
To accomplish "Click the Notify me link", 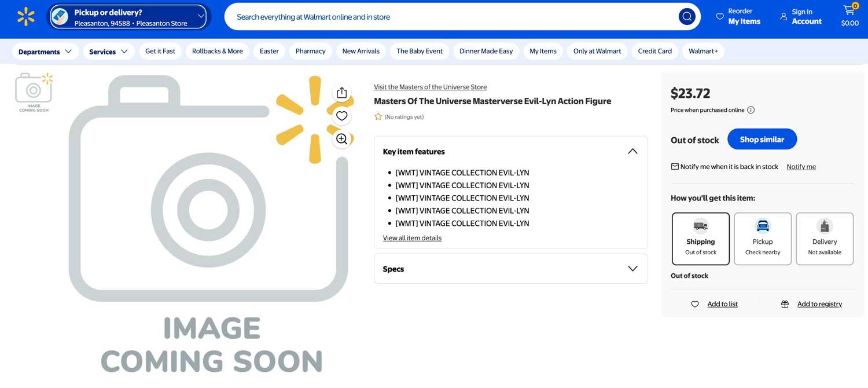I will pos(801,167).
